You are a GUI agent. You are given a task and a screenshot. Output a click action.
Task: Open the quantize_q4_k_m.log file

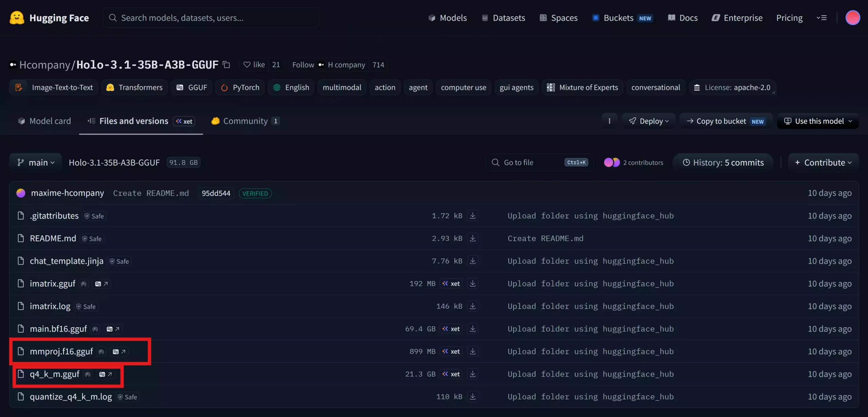click(71, 397)
